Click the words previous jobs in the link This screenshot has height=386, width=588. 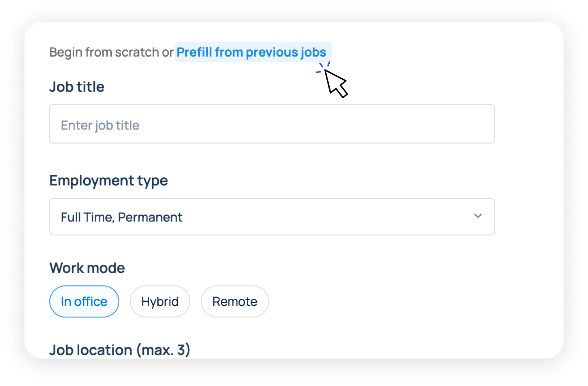click(x=286, y=52)
